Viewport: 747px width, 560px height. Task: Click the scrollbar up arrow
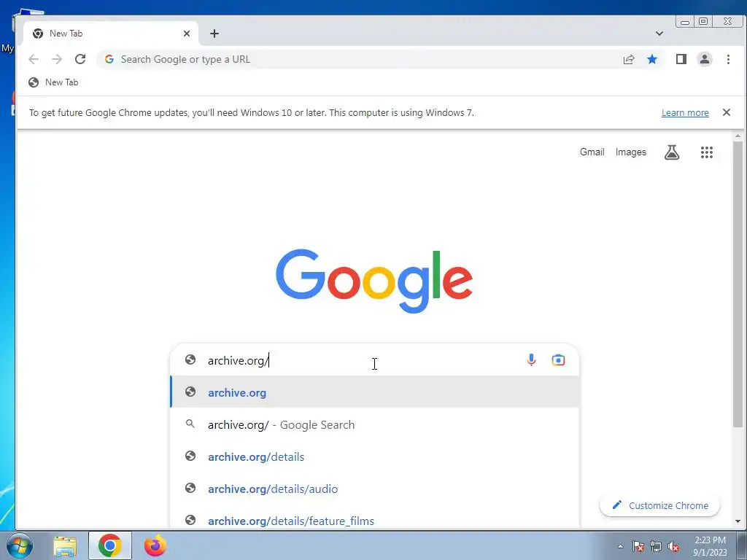point(738,136)
